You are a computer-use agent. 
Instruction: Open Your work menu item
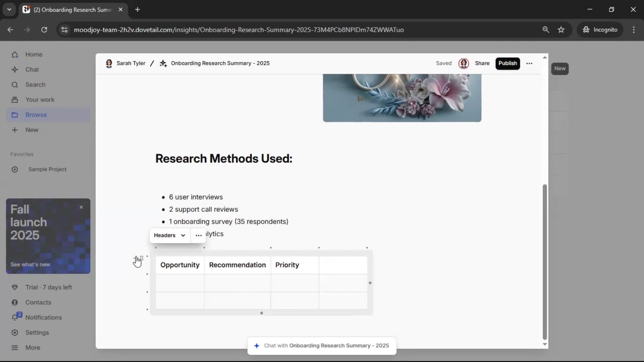(x=40, y=100)
